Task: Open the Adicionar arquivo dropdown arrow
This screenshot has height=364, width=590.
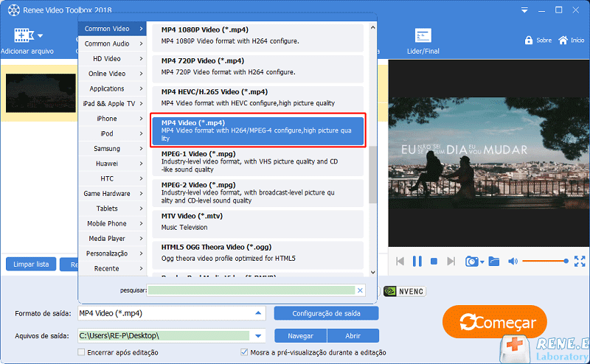Action: (x=41, y=36)
